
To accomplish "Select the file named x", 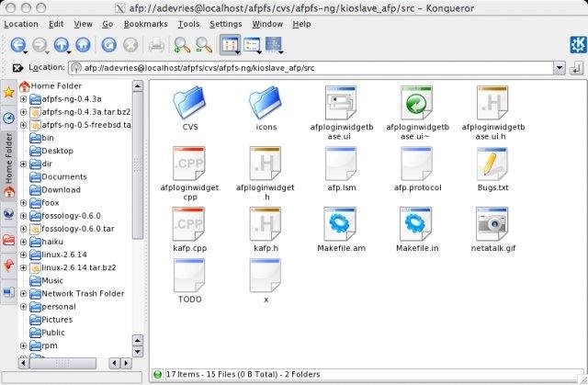I will [266, 281].
